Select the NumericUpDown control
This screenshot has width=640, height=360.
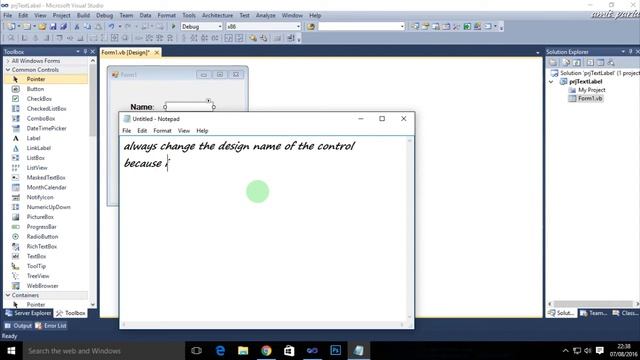coord(48,207)
